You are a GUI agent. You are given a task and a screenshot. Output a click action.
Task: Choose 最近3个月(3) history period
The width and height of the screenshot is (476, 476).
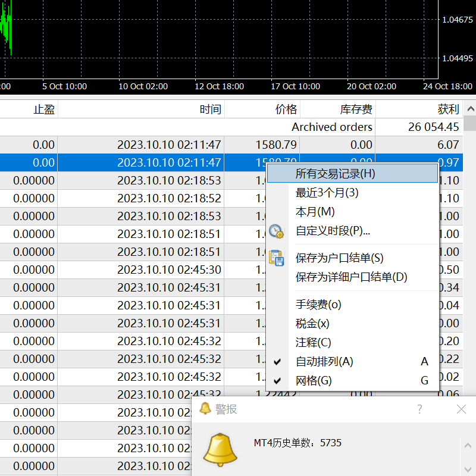(327, 193)
